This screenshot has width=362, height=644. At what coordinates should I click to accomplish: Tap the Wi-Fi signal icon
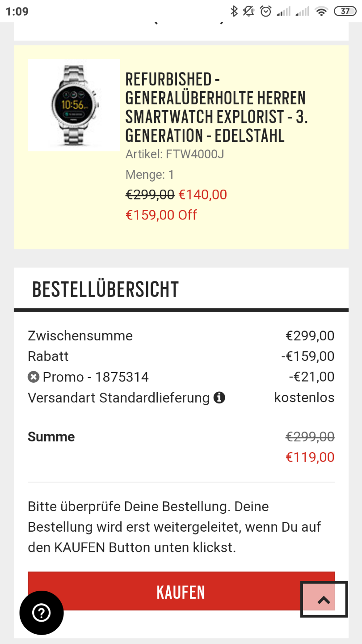point(321,11)
